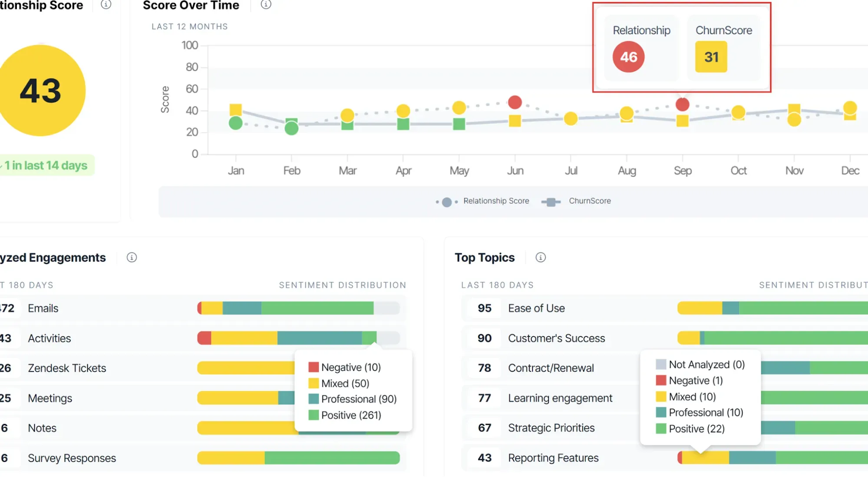Viewport: 868px width, 477px height.
Task: Select the red Sep relationship score marker
Action: (x=683, y=104)
